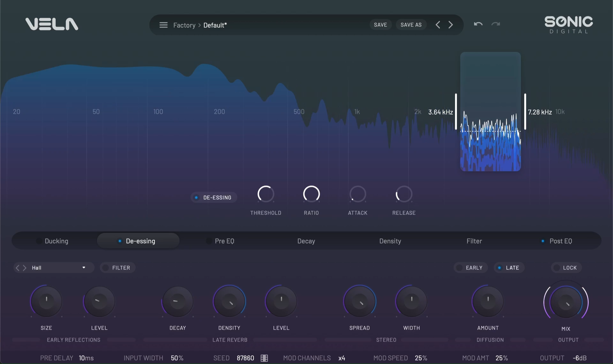Open the Factory preset folder breadcrumb
This screenshot has width=613, height=364.
point(184,25)
